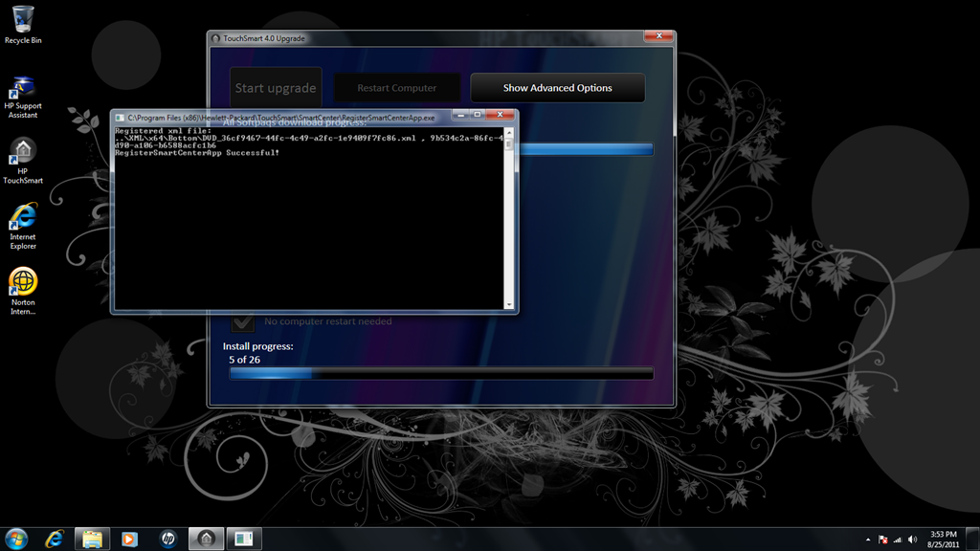980x551 pixels.
Task: Close the RegisterSmartCenterApp console window
Action: pyautogui.click(x=500, y=115)
